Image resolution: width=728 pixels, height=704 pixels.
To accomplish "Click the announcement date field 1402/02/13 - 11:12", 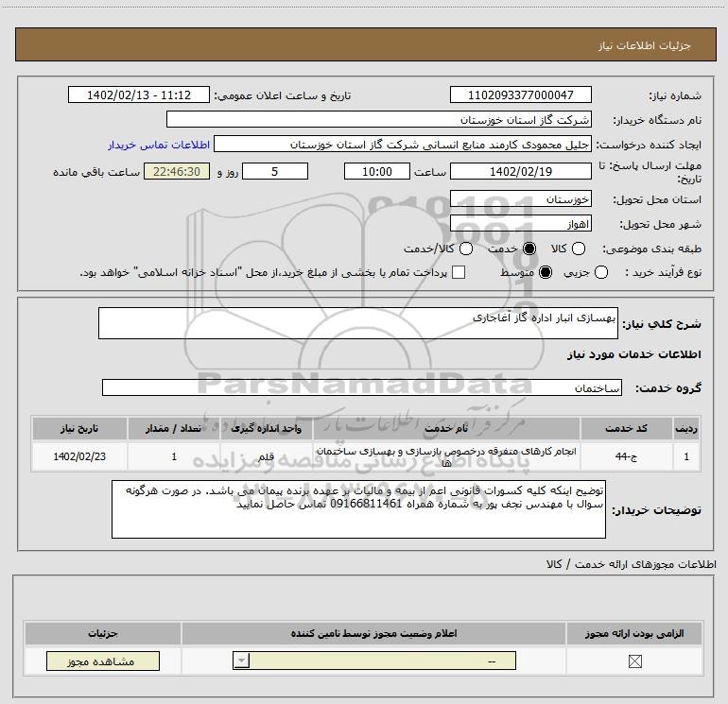I will pos(139,94).
